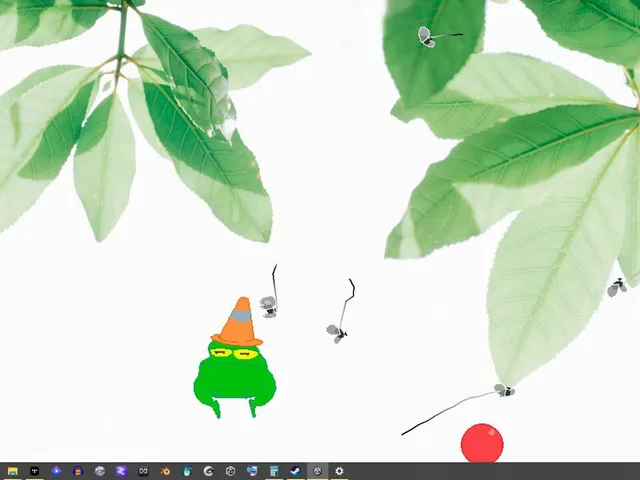
Task: Click the fly at the right screen edge
Action: pyautogui.click(x=617, y=287)
